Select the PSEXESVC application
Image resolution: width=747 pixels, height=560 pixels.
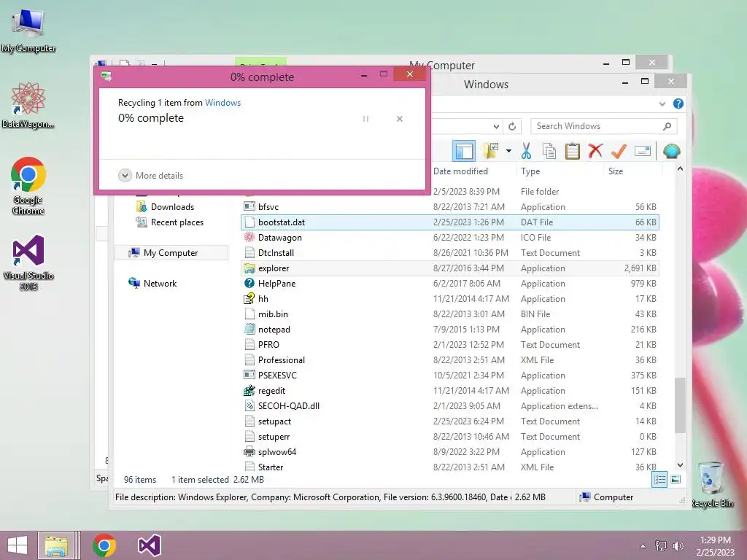450,376
